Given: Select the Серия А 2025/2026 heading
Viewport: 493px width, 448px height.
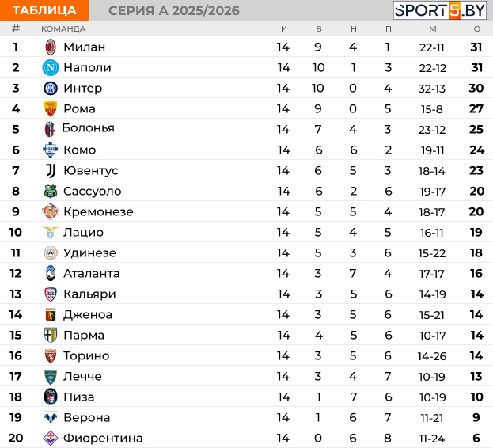Looking at the screenshot, I should coord(174,10).
